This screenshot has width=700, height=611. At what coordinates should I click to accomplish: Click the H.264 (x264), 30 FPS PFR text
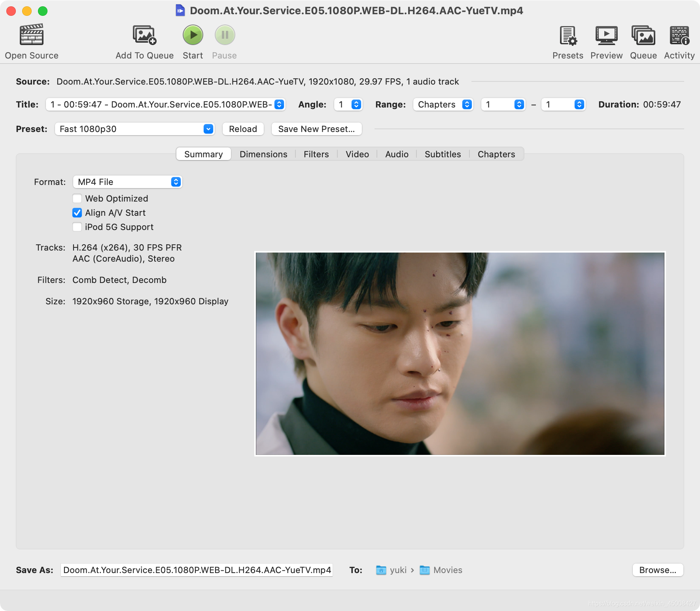pos(127,247)
